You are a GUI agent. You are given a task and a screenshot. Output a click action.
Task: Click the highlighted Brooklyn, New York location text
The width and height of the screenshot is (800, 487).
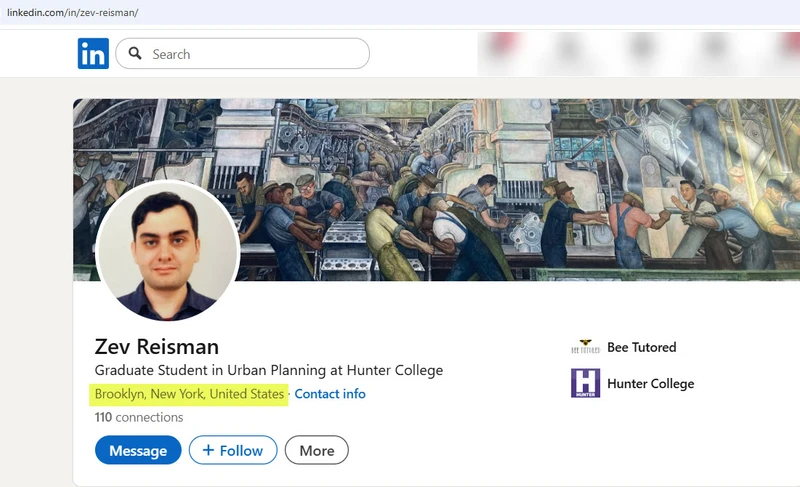pyautogui.click(x=190, y=394)
